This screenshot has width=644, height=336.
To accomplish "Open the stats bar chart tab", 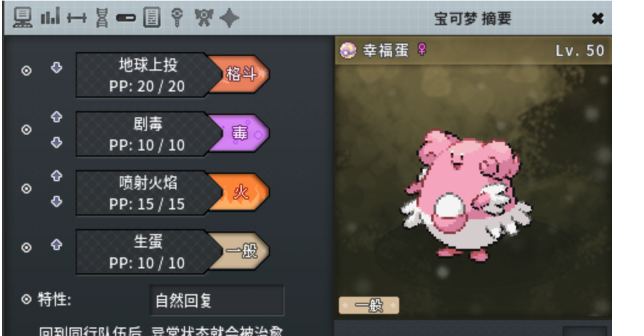I will tap(50, 17).
